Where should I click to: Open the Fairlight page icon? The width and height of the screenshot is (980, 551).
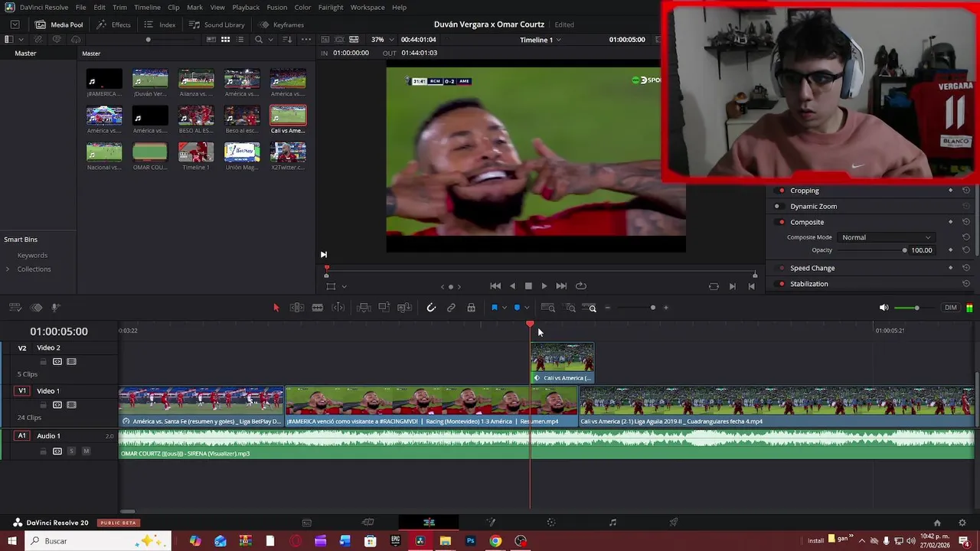point(612,523)
